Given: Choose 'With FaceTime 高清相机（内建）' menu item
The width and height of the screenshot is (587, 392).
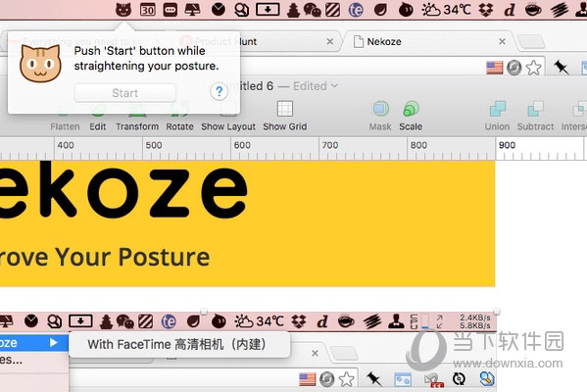Looking at the screenshot, I should point(179,344).
